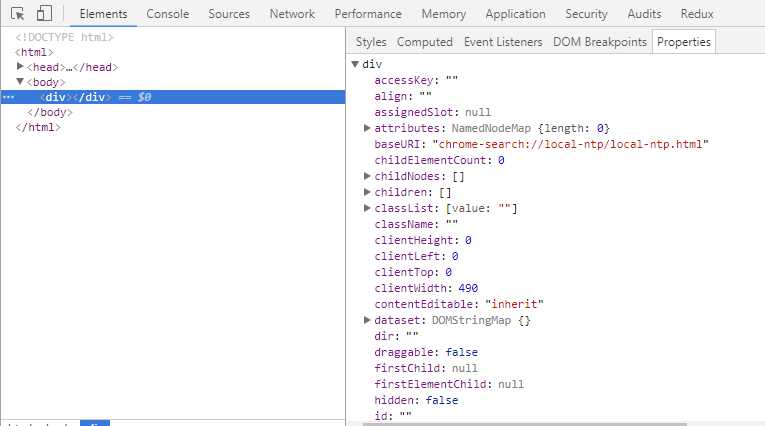Open the Audits tab
Viewport: 765px width, 426px height.
pyautogui.click(x=644, y=14)
